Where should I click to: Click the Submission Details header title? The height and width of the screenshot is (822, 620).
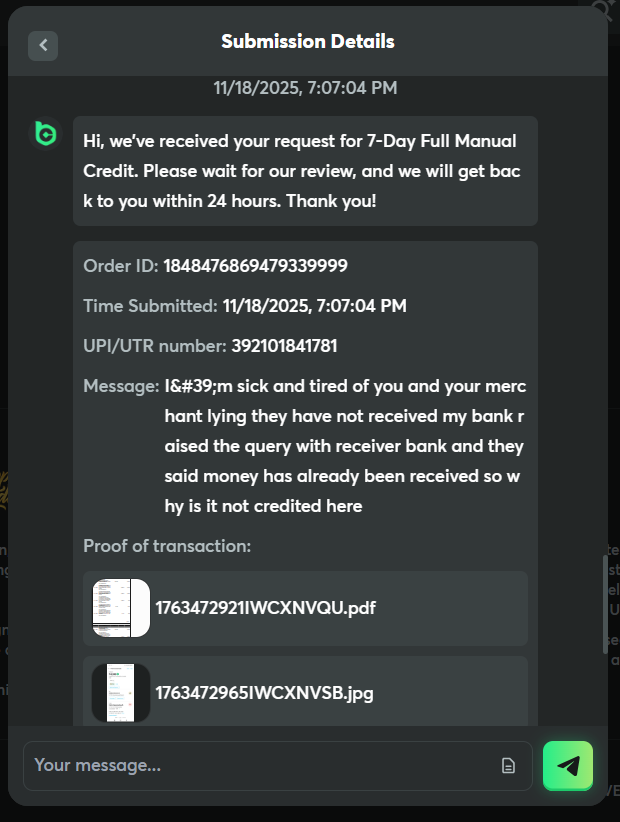click(308, 42)
